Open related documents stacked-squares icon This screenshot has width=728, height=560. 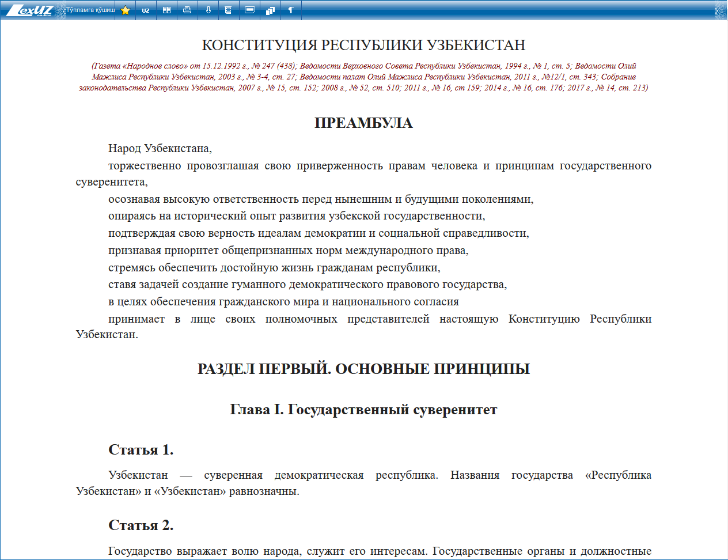click(270, 10)
